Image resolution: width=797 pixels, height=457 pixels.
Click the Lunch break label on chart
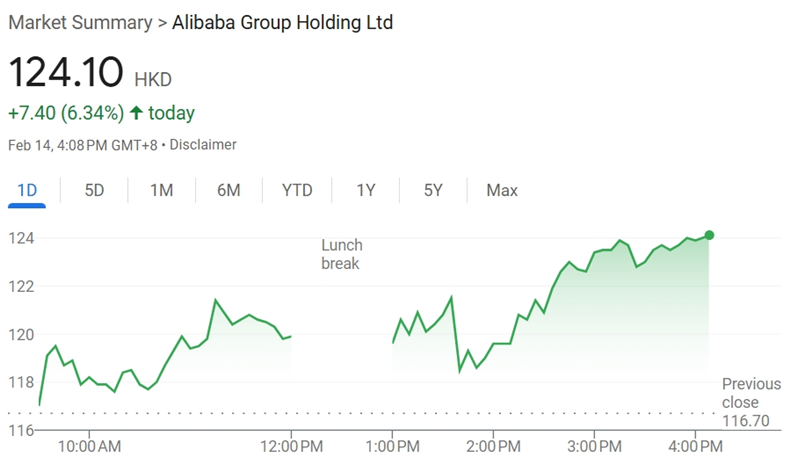click(342, 254)
